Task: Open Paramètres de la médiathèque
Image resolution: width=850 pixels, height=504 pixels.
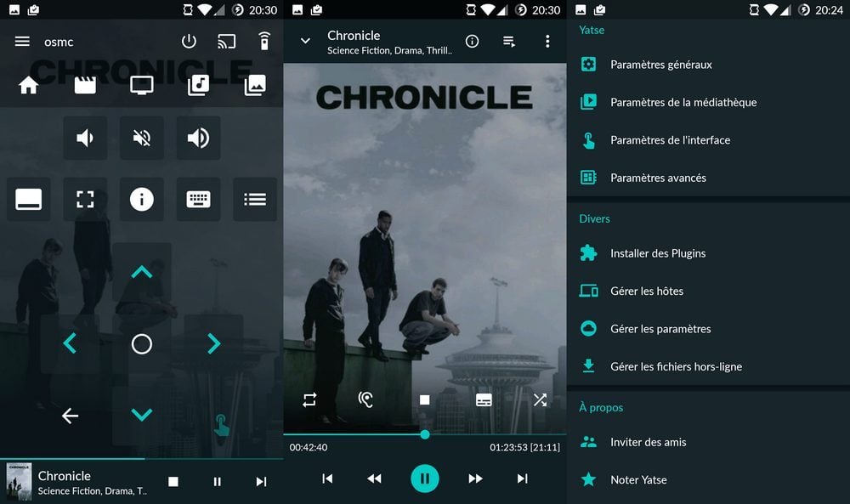Action: click(709, 102)
